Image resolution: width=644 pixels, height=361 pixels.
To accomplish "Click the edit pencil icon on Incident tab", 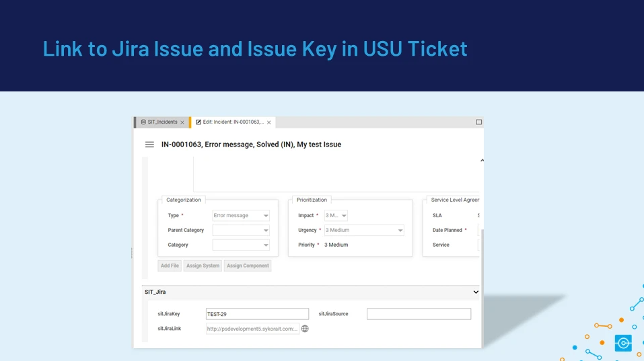I will 199,122.
